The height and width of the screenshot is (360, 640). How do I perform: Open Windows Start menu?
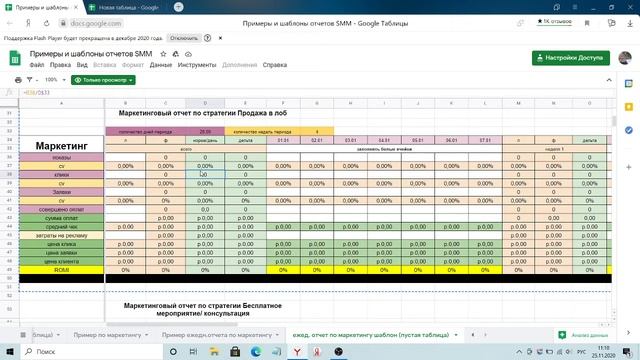10,351
